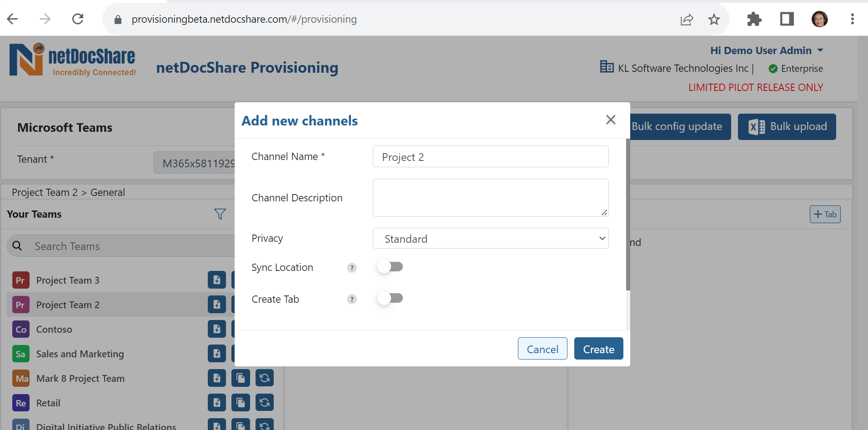Viewport: 868px width, 430px height.
Task: Click the Tenant field
Action: pos(195,163)
